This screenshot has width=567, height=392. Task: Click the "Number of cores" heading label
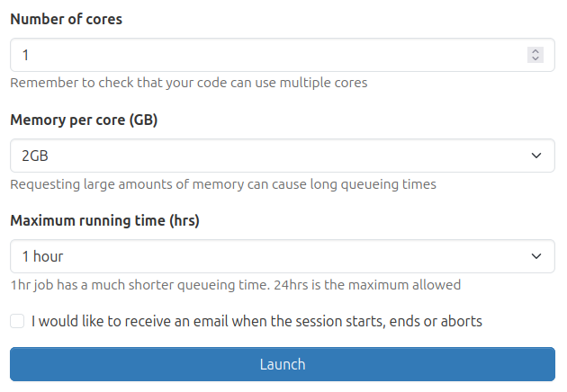(66, 19)
